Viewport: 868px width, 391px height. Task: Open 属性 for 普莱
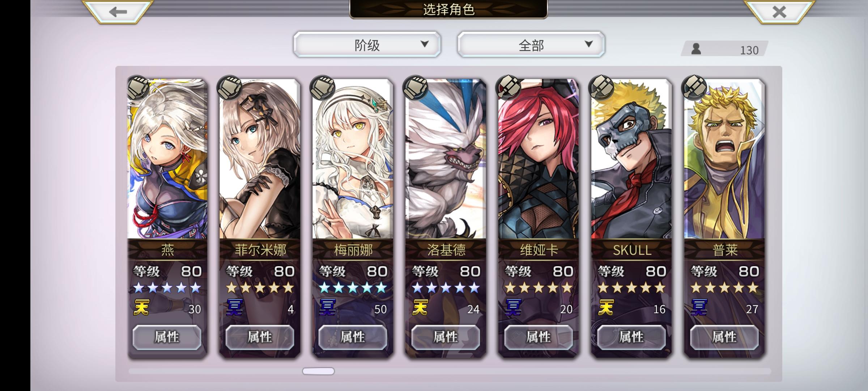coord(724,337)
